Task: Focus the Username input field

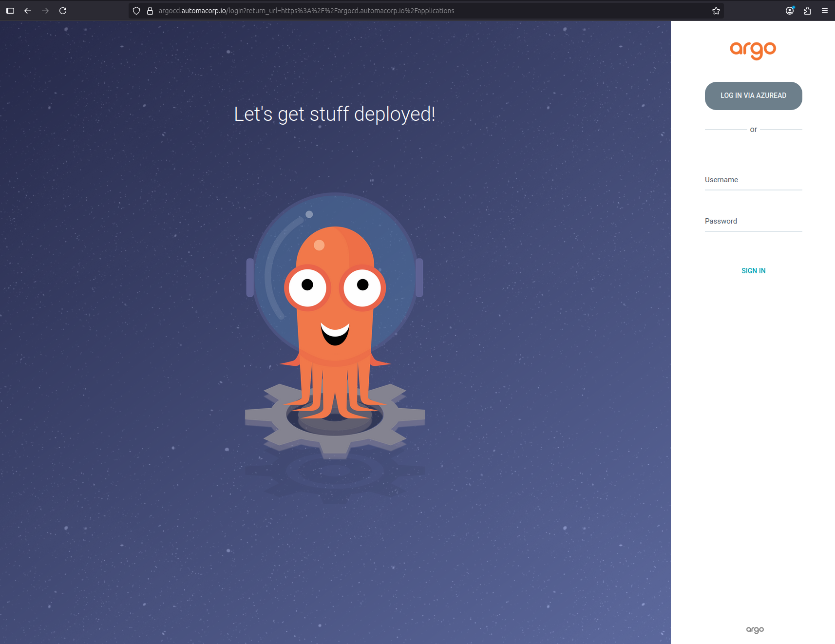Action: click(753, 180)
